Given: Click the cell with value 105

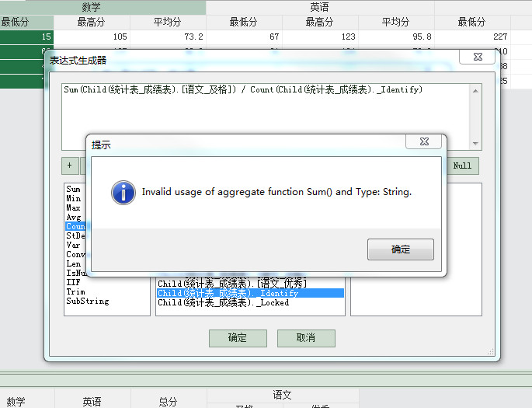Looking at the screenshot, I should [92, 37].
